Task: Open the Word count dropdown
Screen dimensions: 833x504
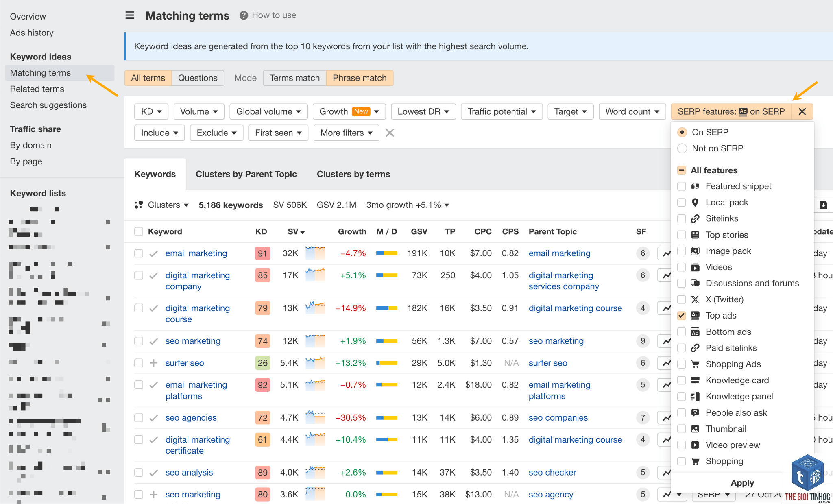Action: click(x=632, y=111)
